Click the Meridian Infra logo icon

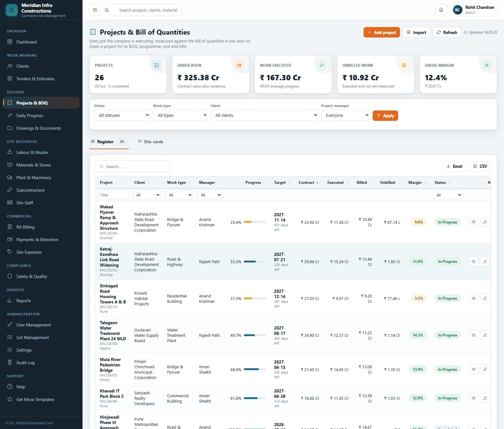(x=12, y=10)
